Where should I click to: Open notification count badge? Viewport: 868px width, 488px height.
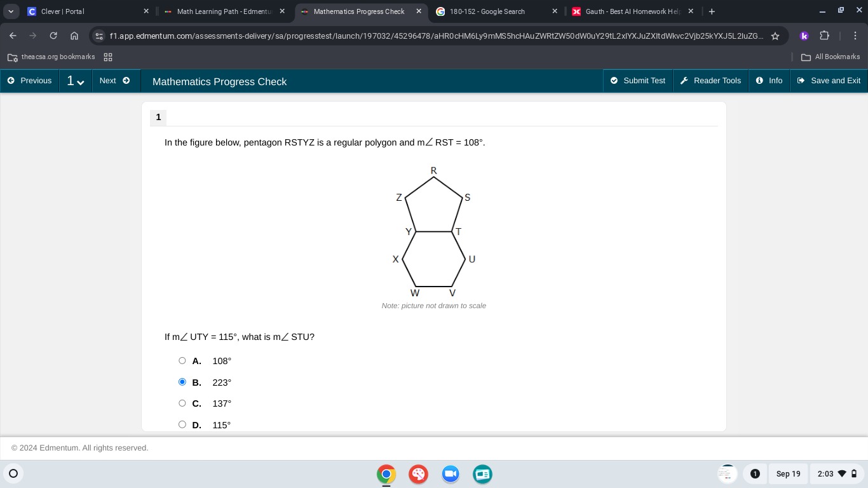coord(755,473)
